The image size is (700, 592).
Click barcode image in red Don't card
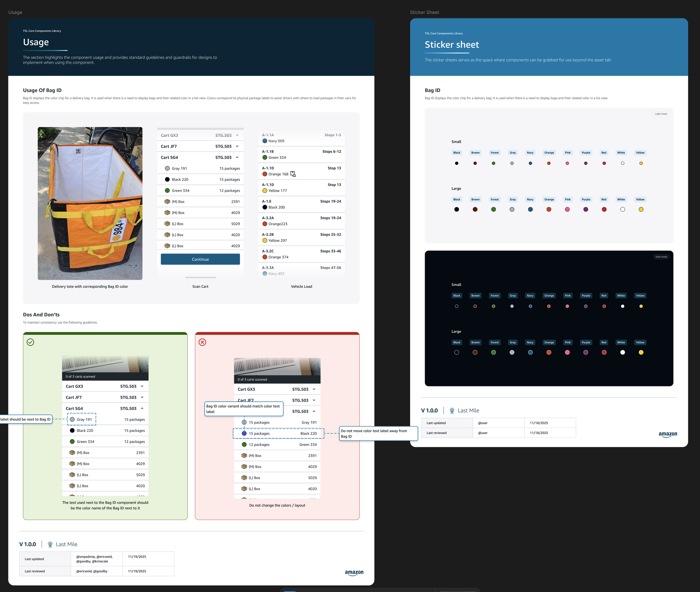(x=277, y=367)
